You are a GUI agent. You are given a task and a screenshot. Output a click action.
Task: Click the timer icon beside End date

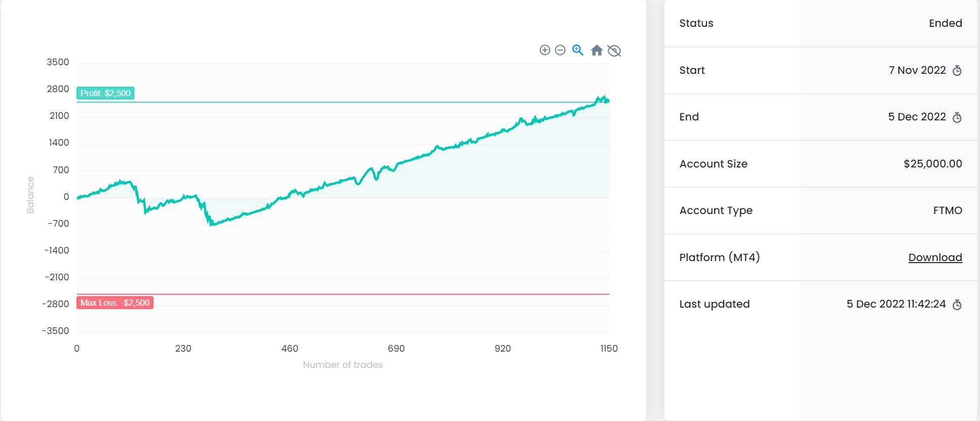pyautogui.click(x=957, y=117)
